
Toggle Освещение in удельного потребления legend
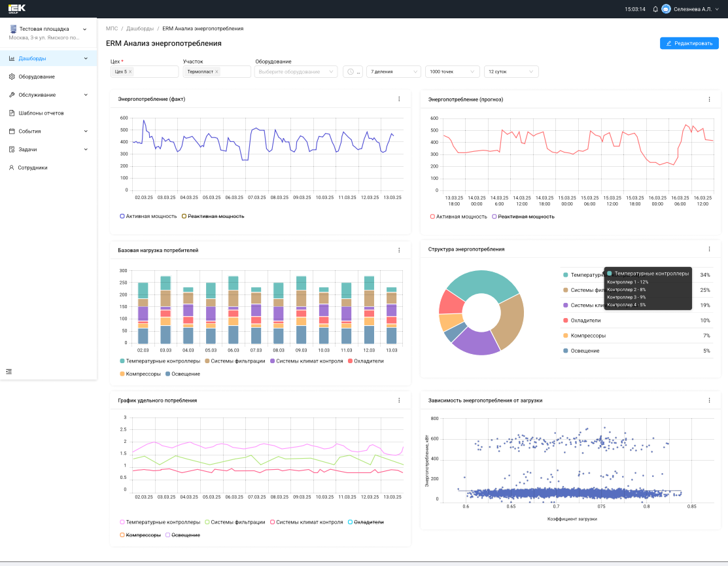coord(183,535)
